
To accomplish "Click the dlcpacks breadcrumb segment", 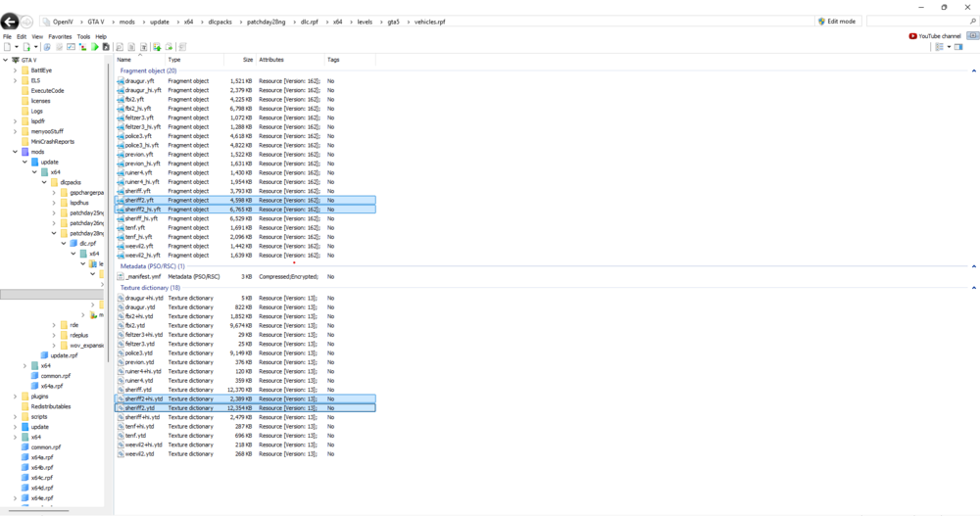I will [x=220, y=22].
